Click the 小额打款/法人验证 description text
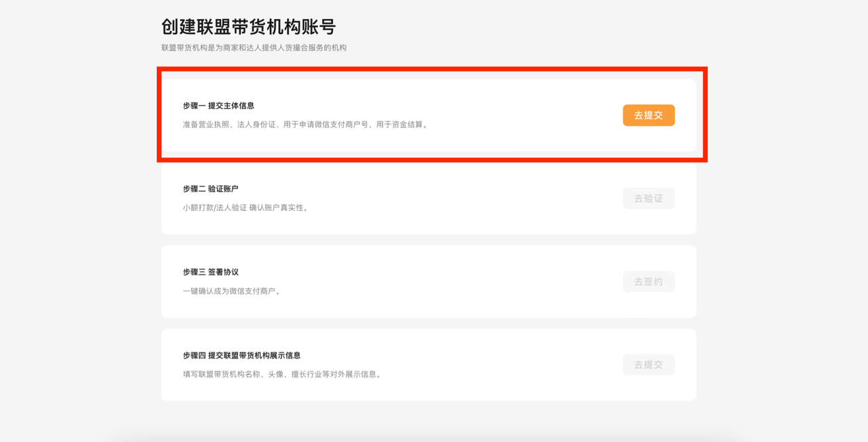Viewport: 868px width, 442px height. [x=247, y=208]
